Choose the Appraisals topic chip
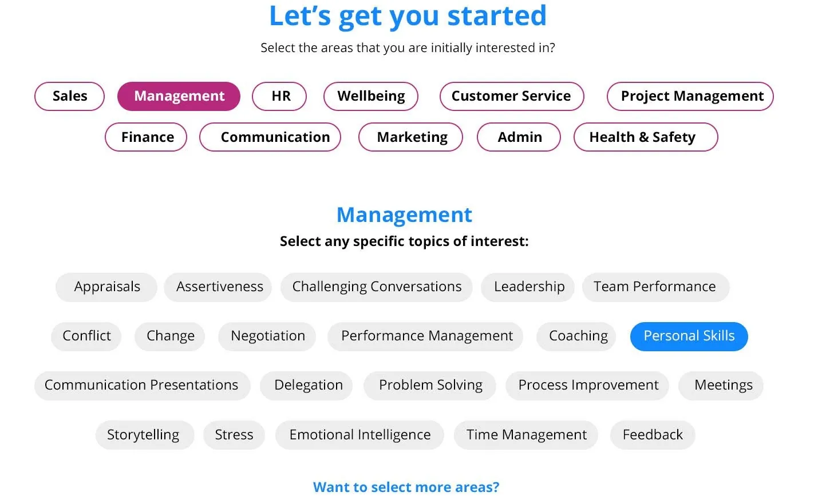This screenshot has width=814, height=504. [106, 287]
